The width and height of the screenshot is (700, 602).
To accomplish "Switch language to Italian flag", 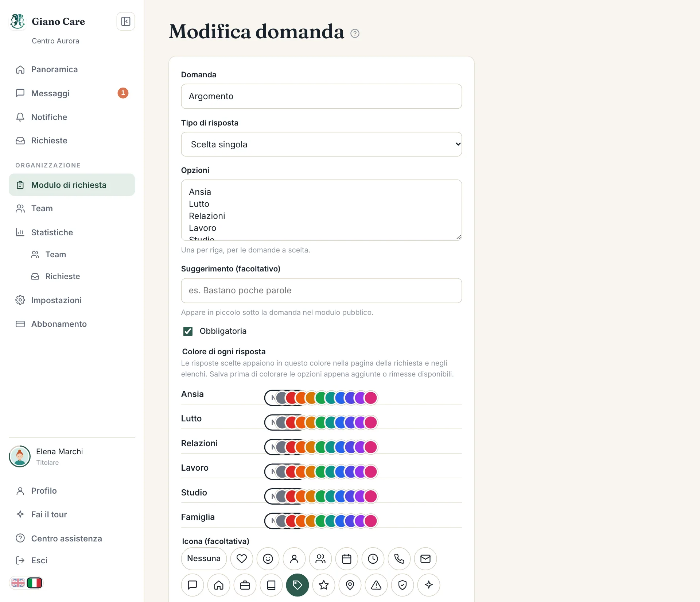I will pyautogui.click(x=35, y=583).
